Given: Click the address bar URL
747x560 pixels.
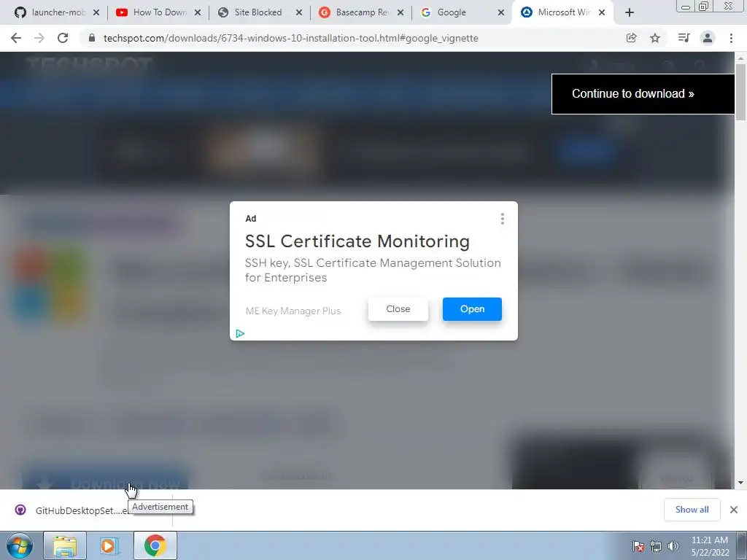Looking at the screenshot, I should click(x=290, y=38).
